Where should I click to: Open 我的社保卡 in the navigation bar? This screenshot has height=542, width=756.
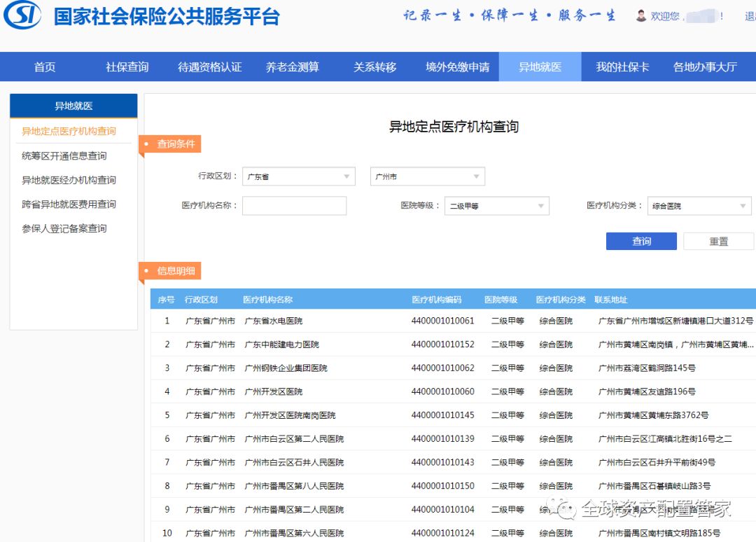click(x=622, y=67)
